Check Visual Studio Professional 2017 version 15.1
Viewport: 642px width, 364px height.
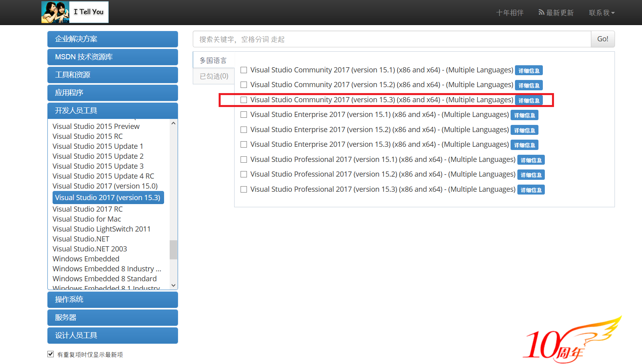pyautogui.click(x=244, y=160)
